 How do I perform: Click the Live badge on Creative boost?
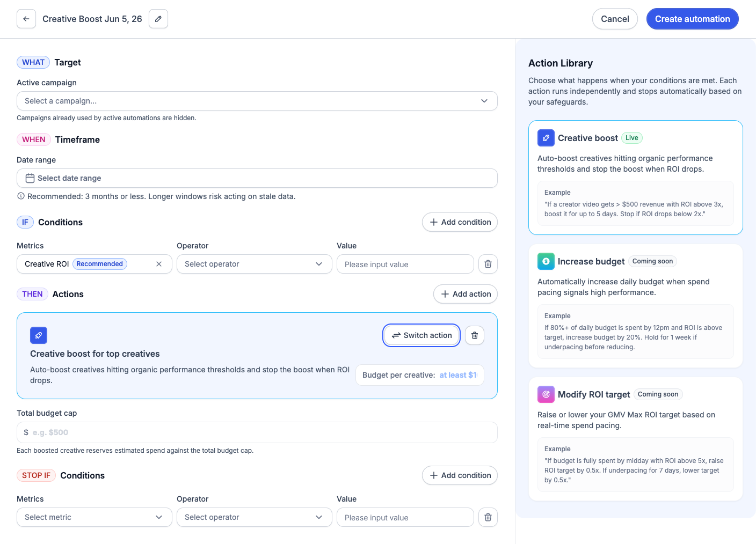click(x=632, y=138)
